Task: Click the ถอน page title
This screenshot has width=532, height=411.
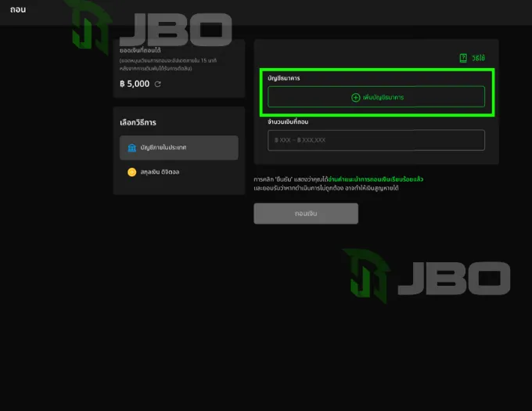Action: [18, 9]
